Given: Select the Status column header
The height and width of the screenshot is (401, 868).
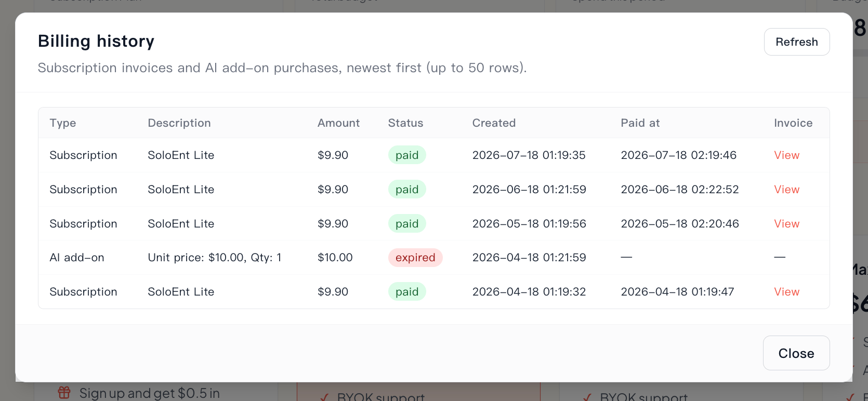Looking at the screenshot, I should (405, 123).
